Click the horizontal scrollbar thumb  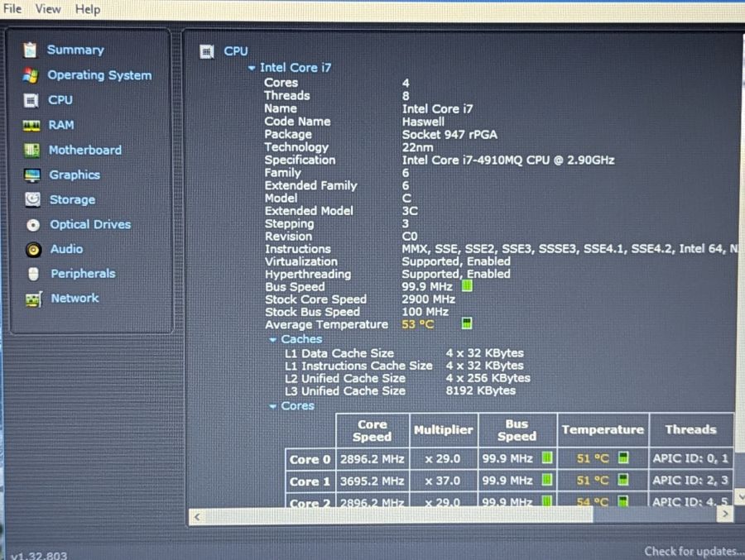pos(399,516)
